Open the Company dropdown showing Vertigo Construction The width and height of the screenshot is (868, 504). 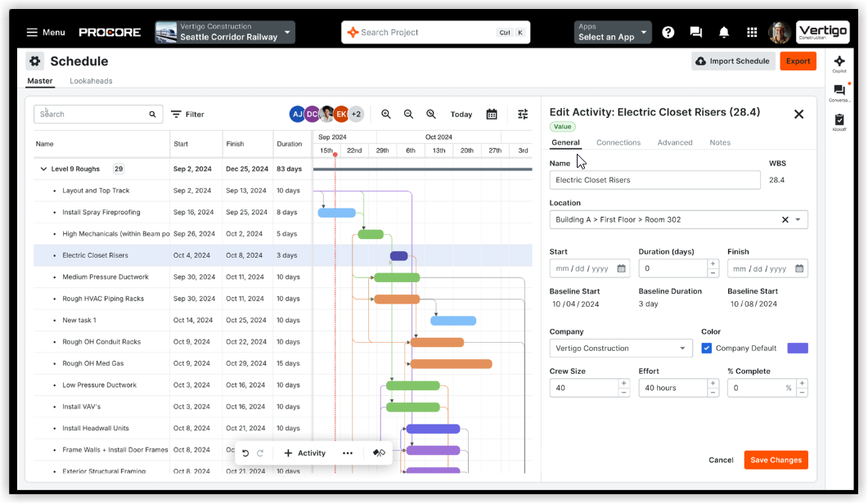click(x=621, y=348)
